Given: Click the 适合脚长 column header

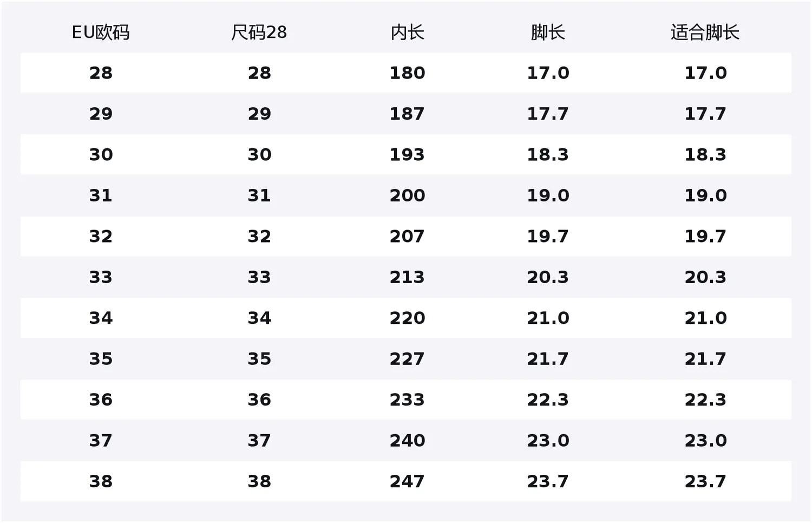Looking at the screenshot, I should click(705, 32).
